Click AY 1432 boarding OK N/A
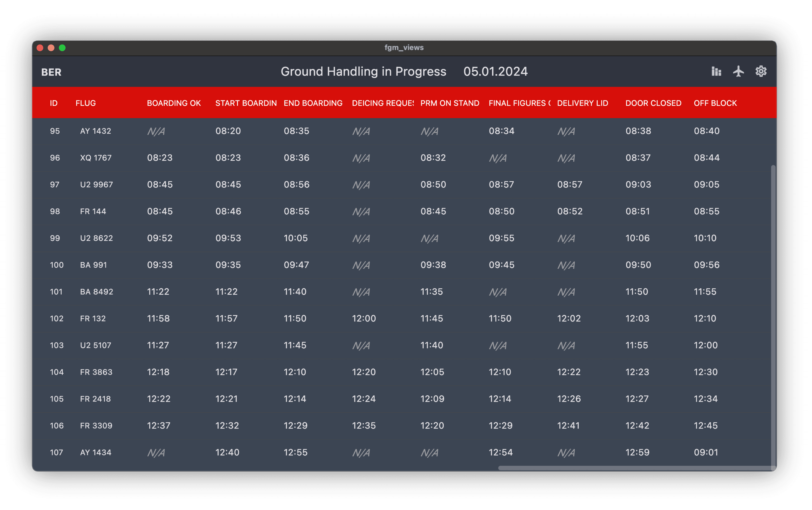The image size is (812, 510). [x=156, y=131]
